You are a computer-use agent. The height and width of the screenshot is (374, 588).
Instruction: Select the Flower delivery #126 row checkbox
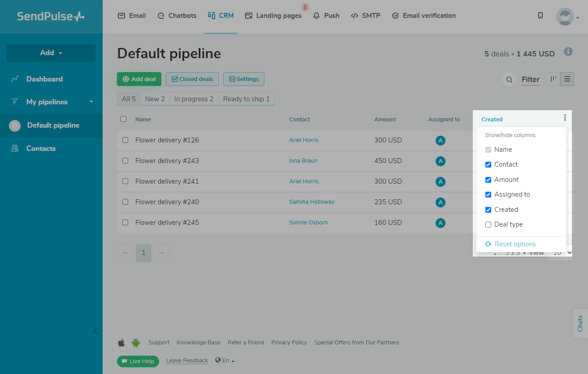pyautogui.click(x=125, y=140)
